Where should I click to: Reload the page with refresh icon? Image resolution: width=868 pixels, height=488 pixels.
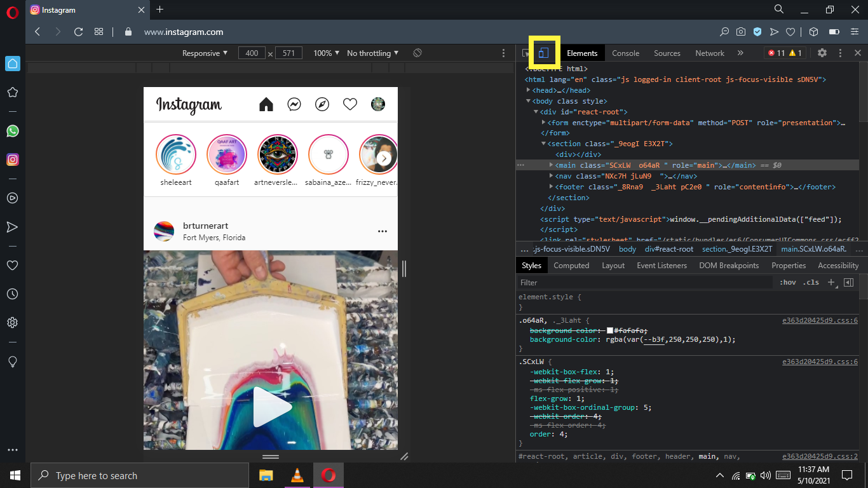tap(78, 32)
